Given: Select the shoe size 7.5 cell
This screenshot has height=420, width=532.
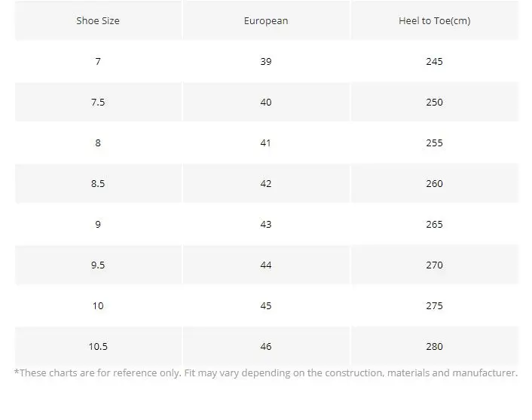Looking at the screenshot, I should (98, 103).
